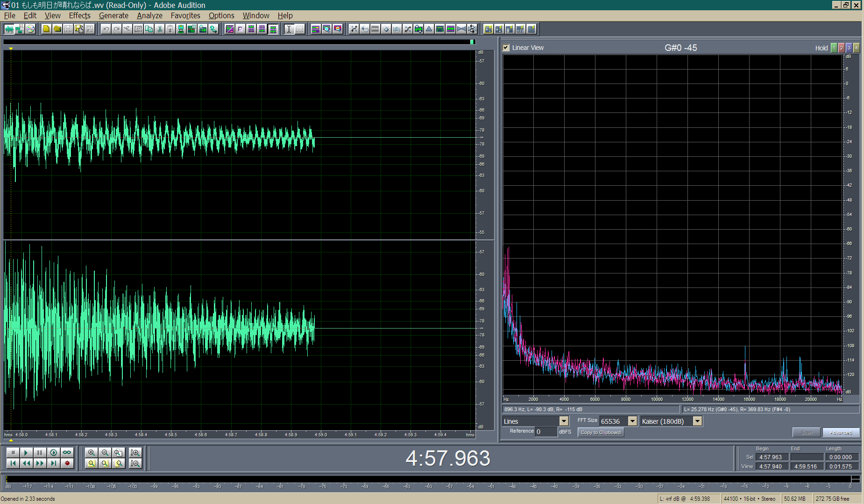Image resolution: width=864 pixels, height=504 pixels.
Task: Click the Spectral view toolbar icon
Action: (230, 29)
